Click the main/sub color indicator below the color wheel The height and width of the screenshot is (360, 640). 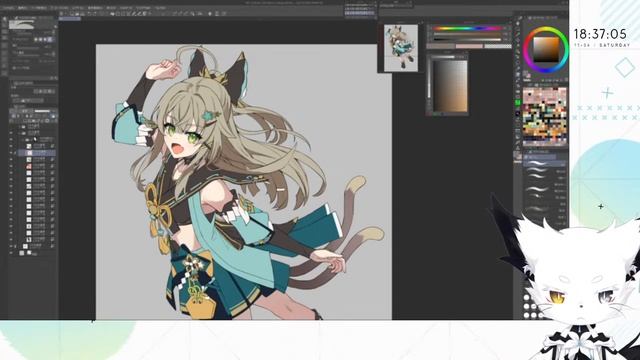click(527, 76)
